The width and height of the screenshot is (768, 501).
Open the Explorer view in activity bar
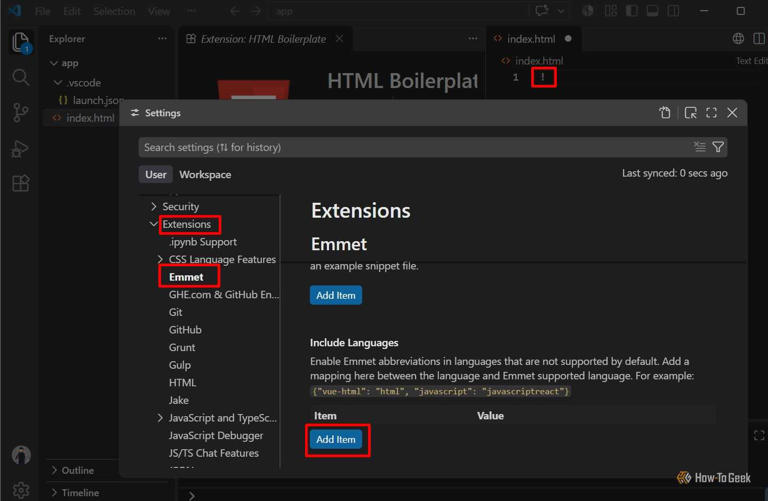(21, 42)
